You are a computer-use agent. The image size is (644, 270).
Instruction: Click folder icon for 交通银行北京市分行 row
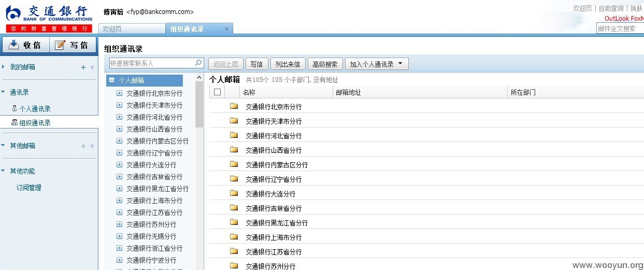click(234, 106)
